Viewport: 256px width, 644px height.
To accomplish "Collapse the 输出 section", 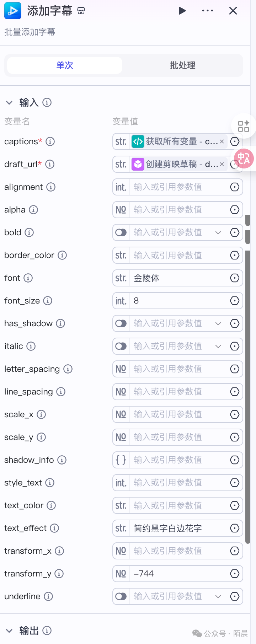I will [x=9, y=631].
